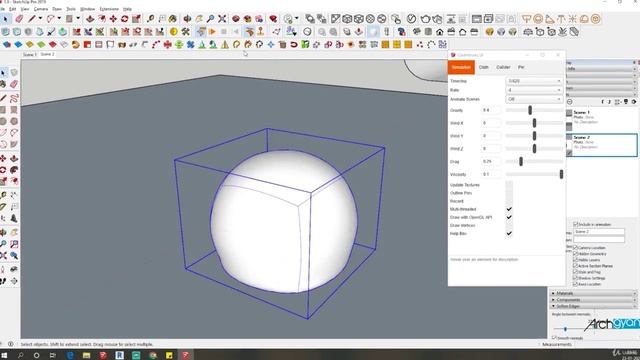Open File Explorer from the taskbar
Image resolution: width=640 pixels, height=360 pixels.
tap(86, 355)
